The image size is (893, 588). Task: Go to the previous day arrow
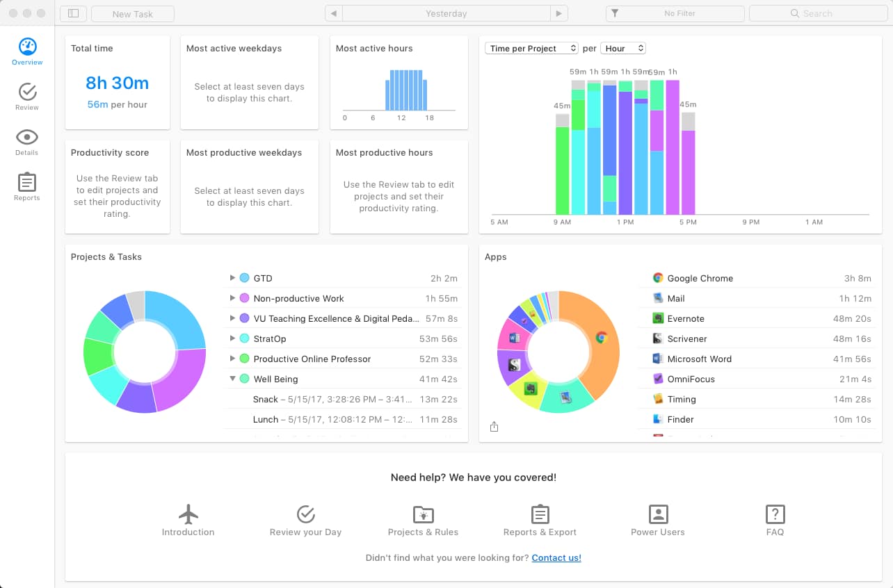pyautogui.click(x=334, y=14)
